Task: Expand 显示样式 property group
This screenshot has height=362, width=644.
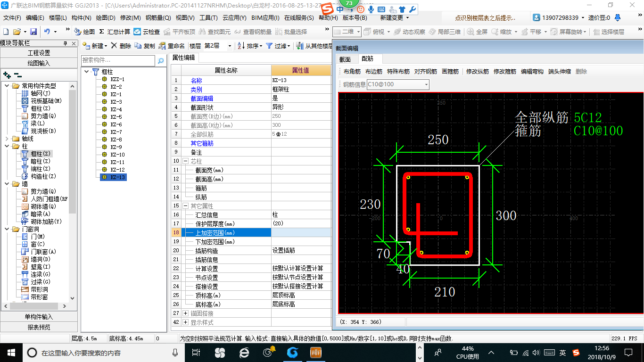Action: pyautogui.click(x=185, y=322)
